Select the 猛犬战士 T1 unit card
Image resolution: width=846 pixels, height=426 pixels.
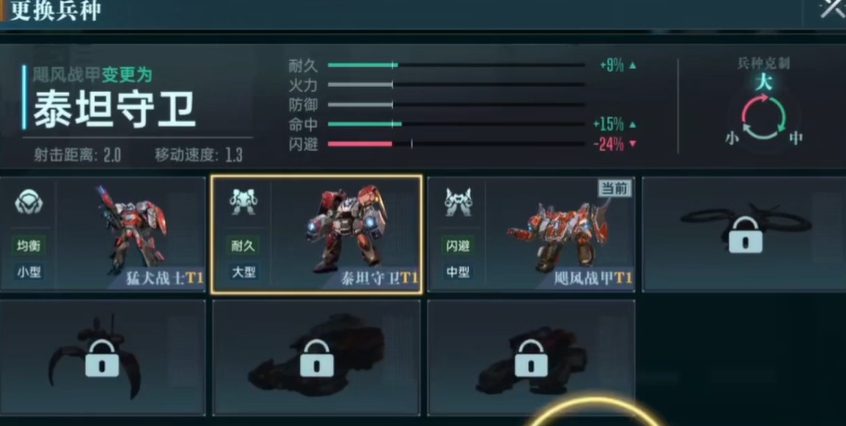point(103,234)
